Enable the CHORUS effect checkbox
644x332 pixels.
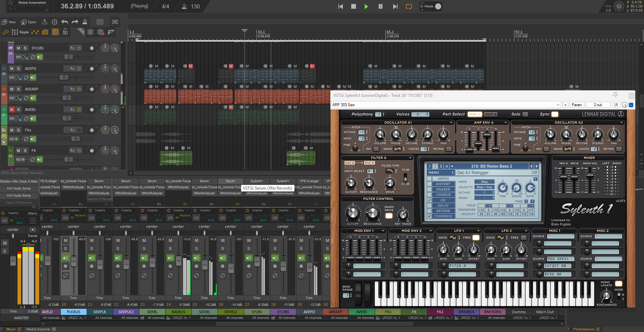[x=429, y=195]
